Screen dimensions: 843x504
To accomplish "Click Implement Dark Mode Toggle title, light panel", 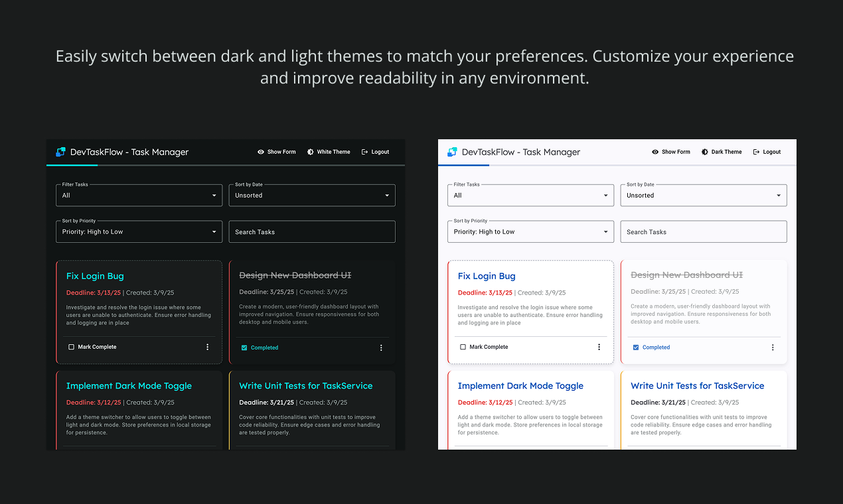I will click(520, 386).
